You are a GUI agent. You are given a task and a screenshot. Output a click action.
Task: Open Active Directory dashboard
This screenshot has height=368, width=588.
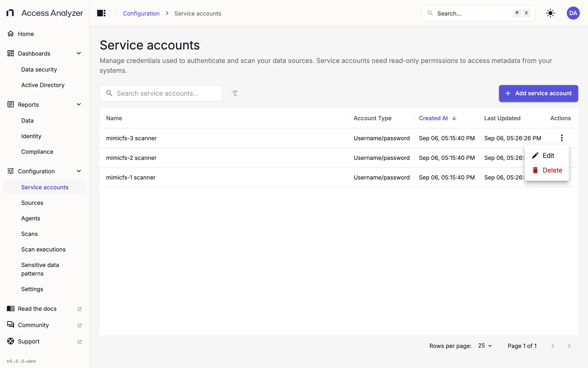tap(43, 85)
